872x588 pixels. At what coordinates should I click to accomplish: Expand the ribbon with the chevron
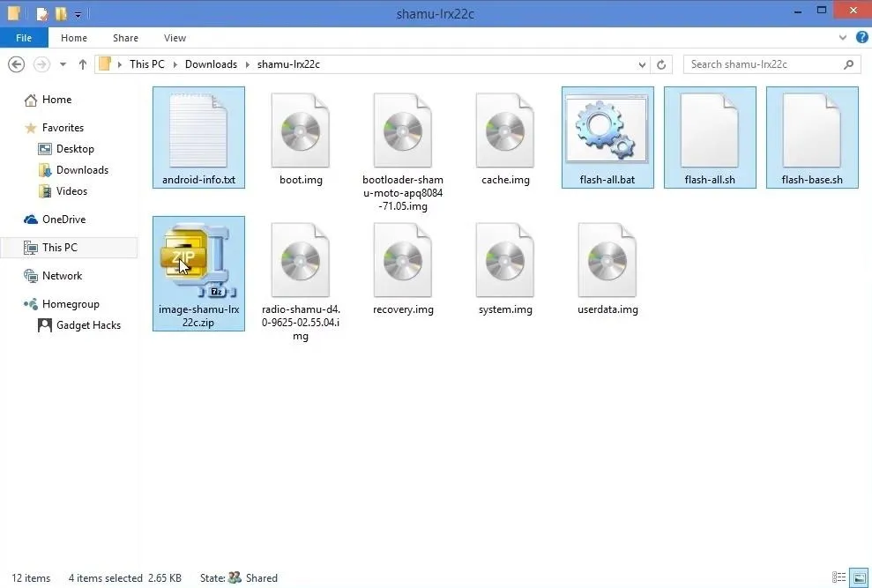pos(843,38)
